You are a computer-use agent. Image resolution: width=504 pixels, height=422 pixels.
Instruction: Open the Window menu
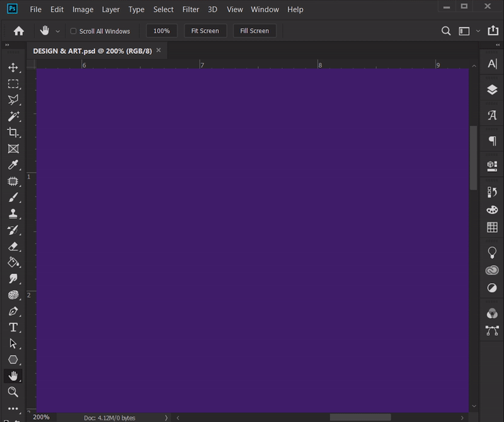(265, 9)
